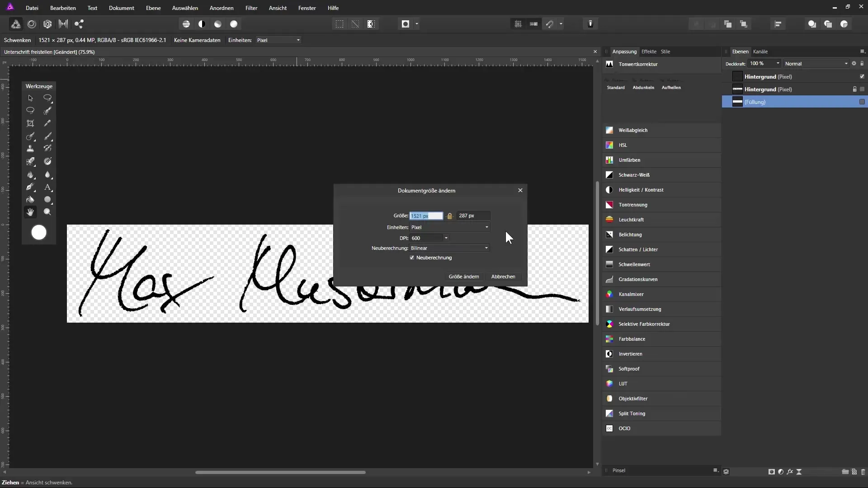Apply Auto Levels from the toolbar

tap(186, 24)
